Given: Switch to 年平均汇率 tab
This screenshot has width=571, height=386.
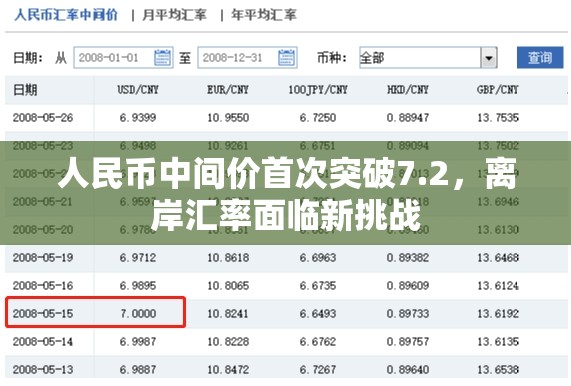Looking at the screenshot, I should [x=264, y=15].
